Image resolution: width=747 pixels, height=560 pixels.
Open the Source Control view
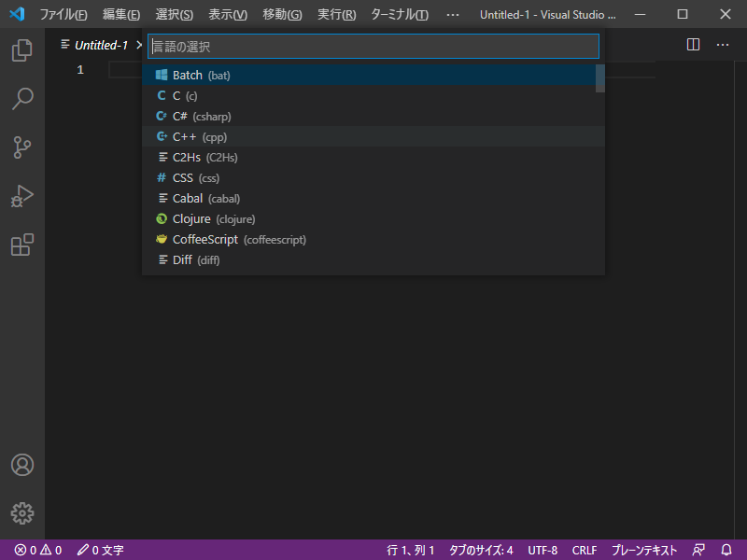(x=21, y=147)
